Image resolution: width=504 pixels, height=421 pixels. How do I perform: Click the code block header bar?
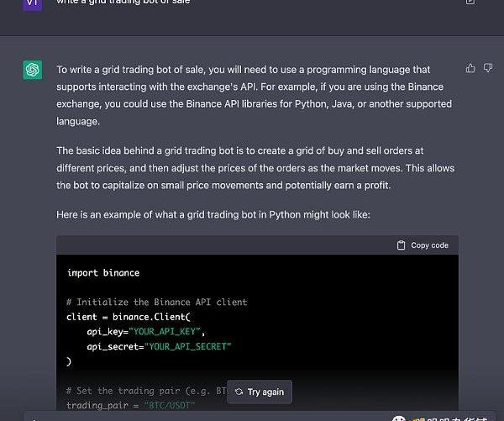pyautogui.click(x=257, y=245)
